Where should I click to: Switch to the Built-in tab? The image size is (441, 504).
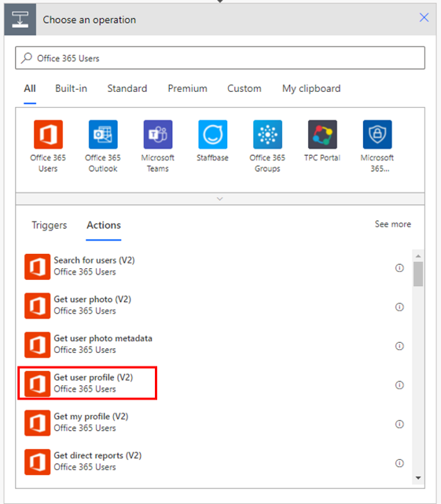pyautogui.click(x=71, y=88)
